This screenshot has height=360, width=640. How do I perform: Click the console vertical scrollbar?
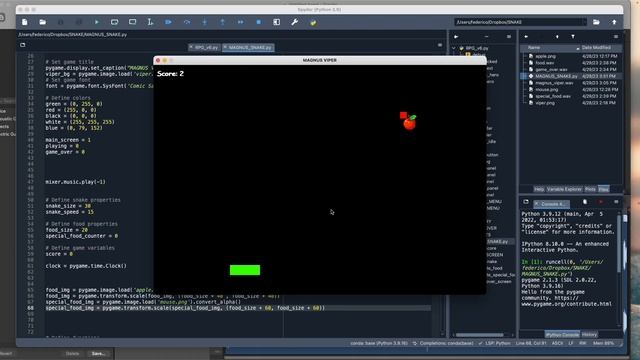point(620,245)
